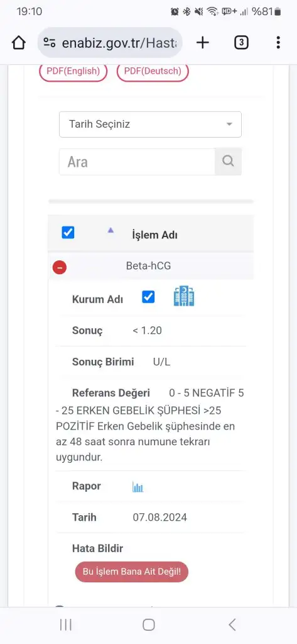The image size is (297, 644).
Task: Download PDF(Deutsch) version
Action: click(153, 71)
